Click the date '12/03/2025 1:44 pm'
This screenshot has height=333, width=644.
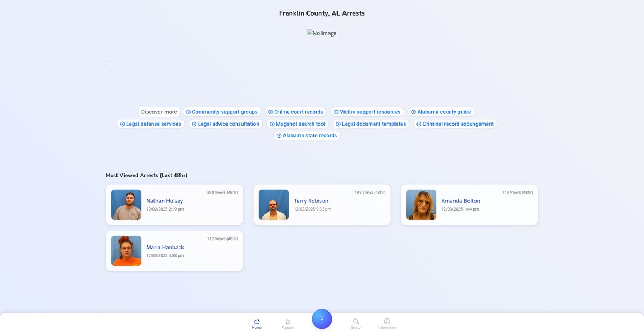[460, 209]
